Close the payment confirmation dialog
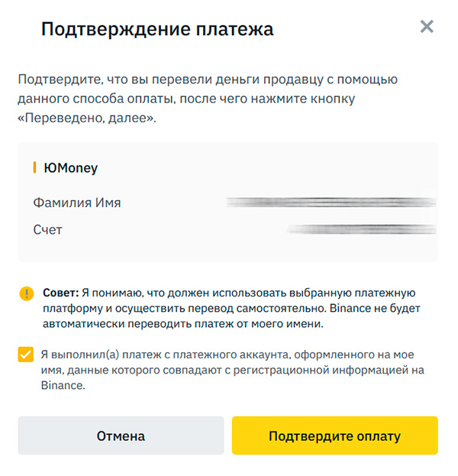The width and height of the screenshot is (458, 476). tap(427, 28)
